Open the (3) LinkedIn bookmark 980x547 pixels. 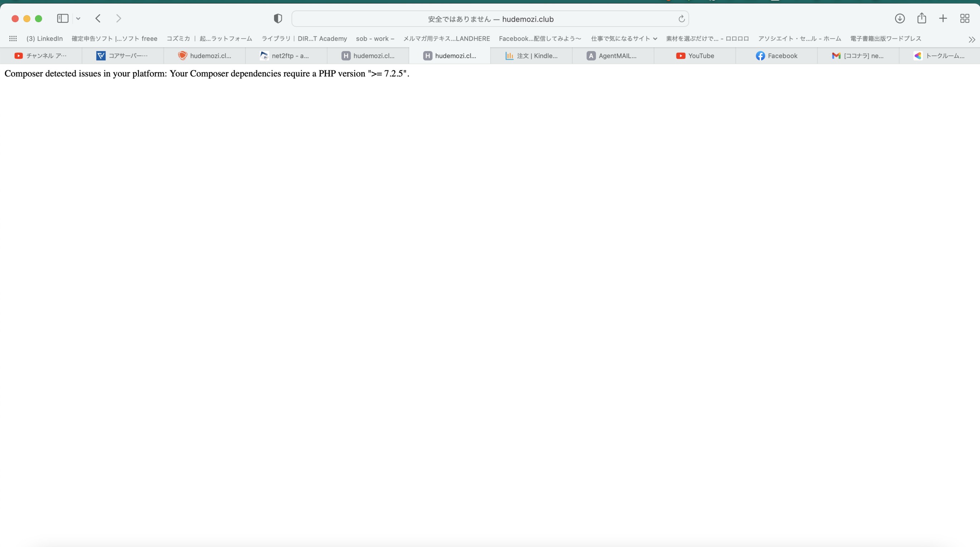tap(44, 38)
